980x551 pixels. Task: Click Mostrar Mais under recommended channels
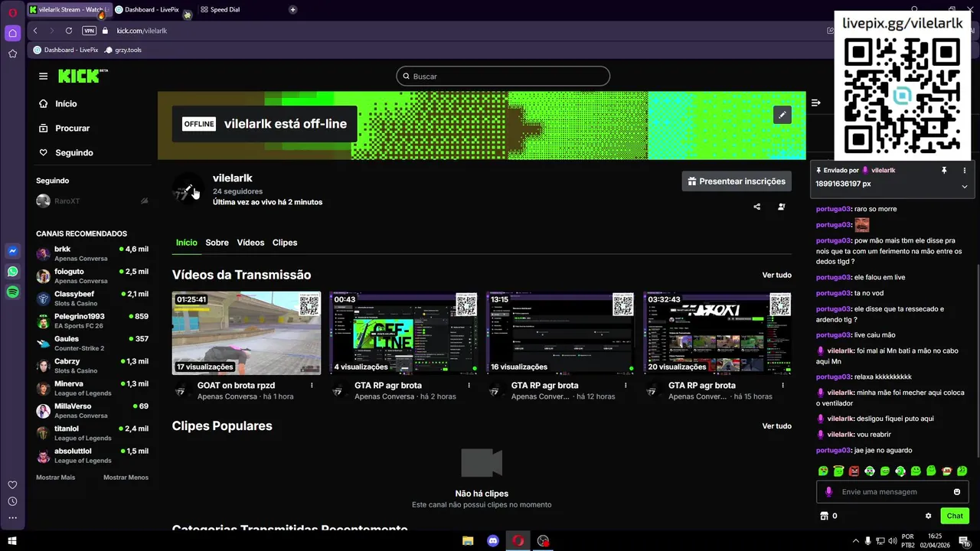(x=55, y=478)
